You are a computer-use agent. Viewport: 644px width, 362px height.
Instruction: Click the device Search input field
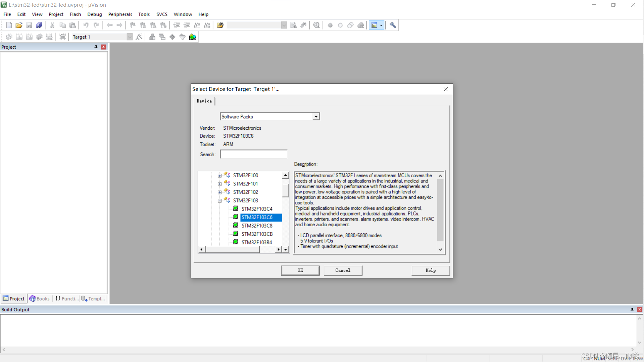[x=253, y=154]
